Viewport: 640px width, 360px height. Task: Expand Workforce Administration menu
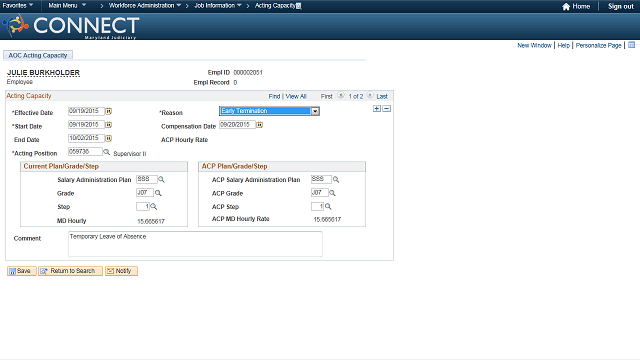(x=145, y=6)
